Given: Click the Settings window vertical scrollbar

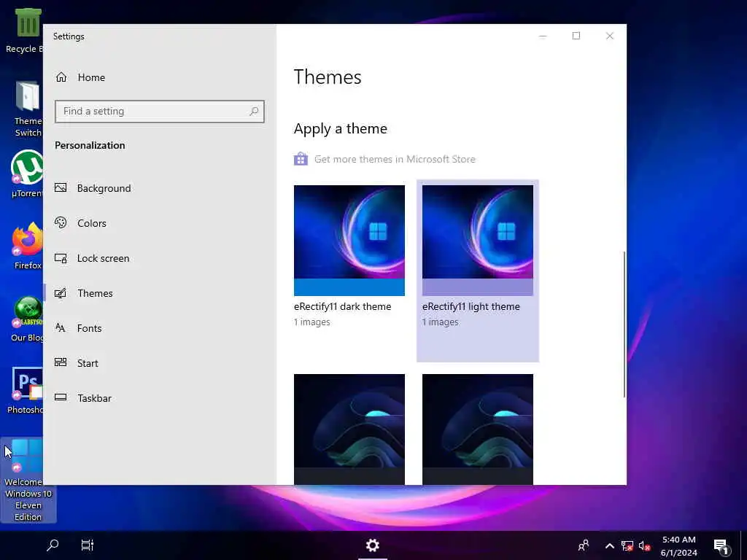Looking at the screenshot, I should [624, 324].
